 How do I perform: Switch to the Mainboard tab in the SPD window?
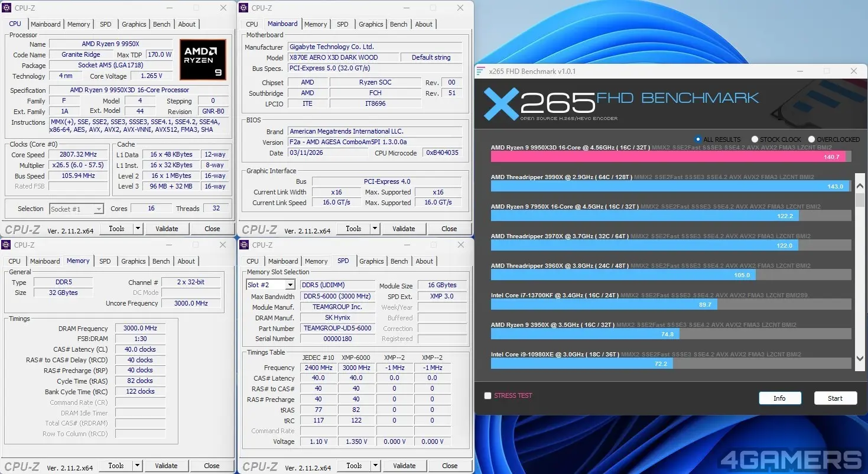(x=283, y=261)
